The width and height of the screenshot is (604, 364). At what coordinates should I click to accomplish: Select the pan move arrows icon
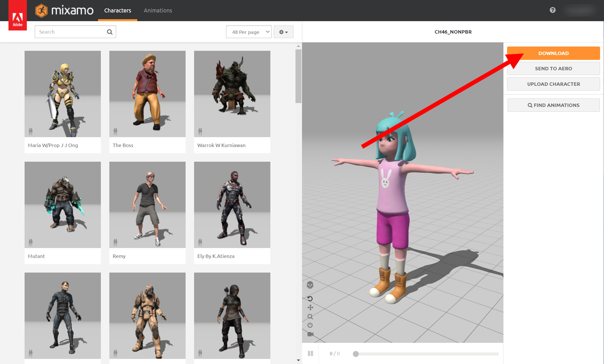[310, 308]
